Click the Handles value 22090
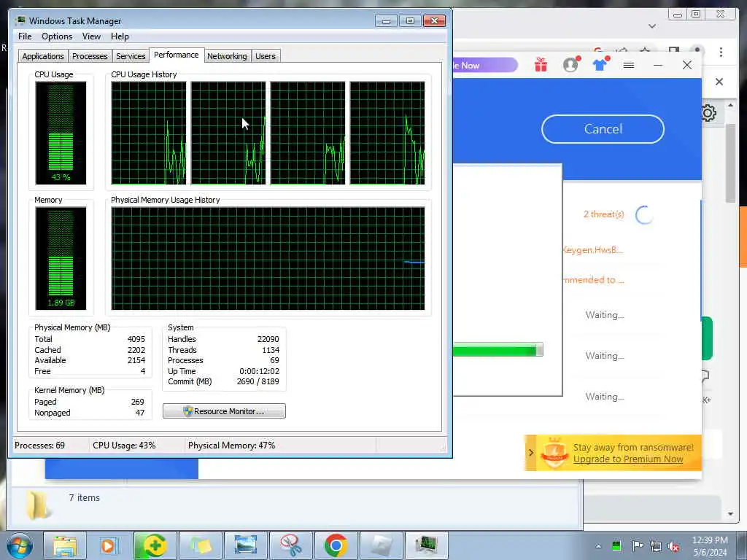 [268, 339]
